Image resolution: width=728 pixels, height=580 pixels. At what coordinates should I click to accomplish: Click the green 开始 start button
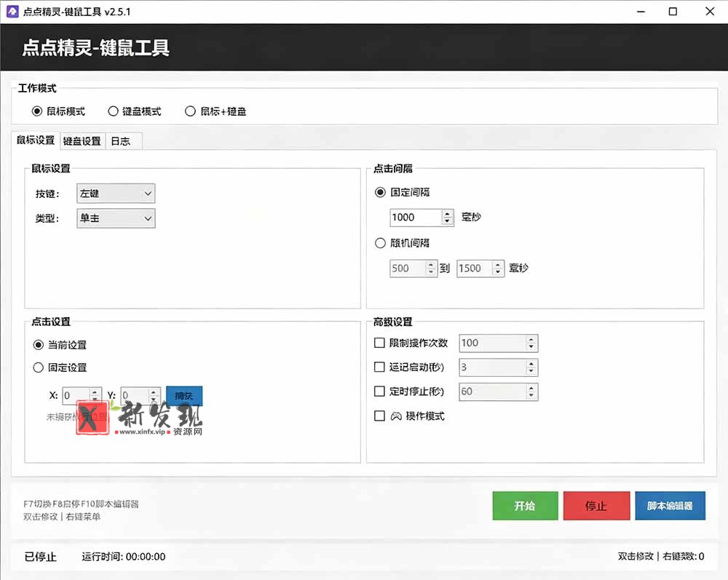tap(525, 506)
